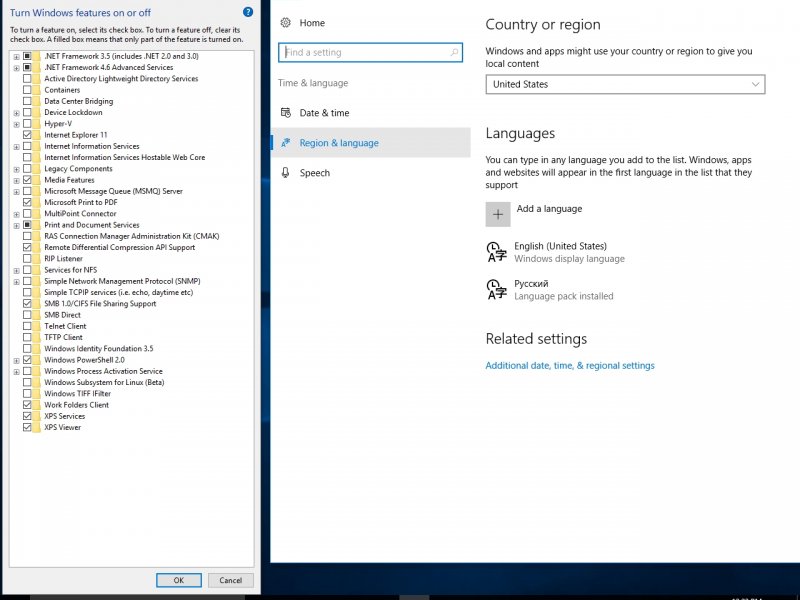Select Active Directory Lightweight Directory Services row
The width and height of the screenshot is (800, 600).
pos(121,79)
